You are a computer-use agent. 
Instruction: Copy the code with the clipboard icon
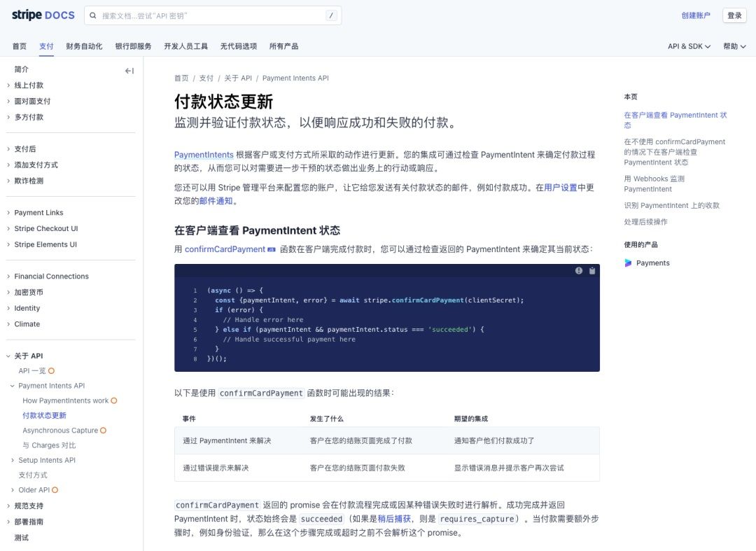592,271
